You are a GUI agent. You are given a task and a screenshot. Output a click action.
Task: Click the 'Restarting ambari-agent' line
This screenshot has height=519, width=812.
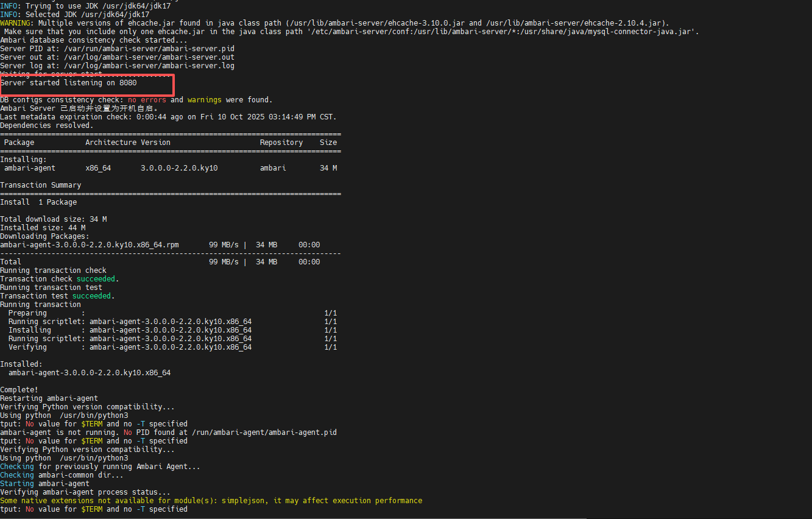click(49, 398)
